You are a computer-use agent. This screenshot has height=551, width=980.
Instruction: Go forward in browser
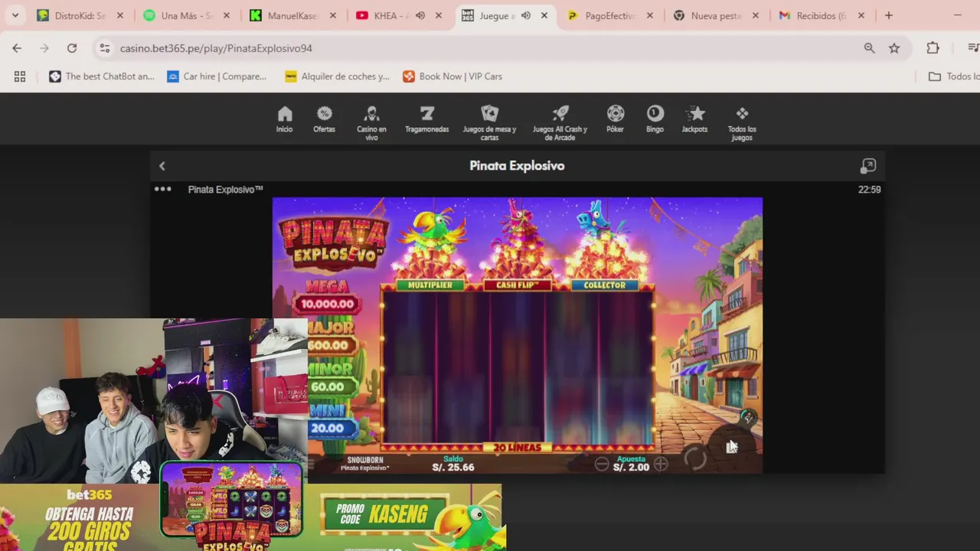pyautogui.click(x=44, y=48)
